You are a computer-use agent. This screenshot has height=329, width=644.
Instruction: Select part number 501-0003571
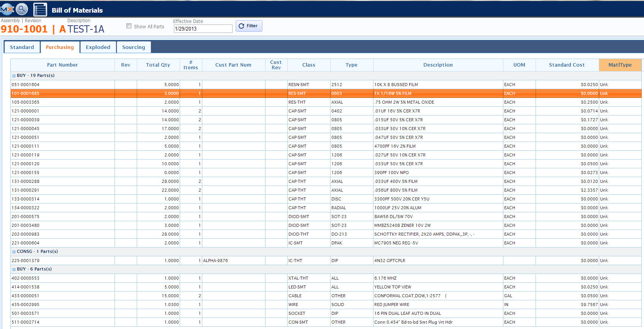[26, 313]
